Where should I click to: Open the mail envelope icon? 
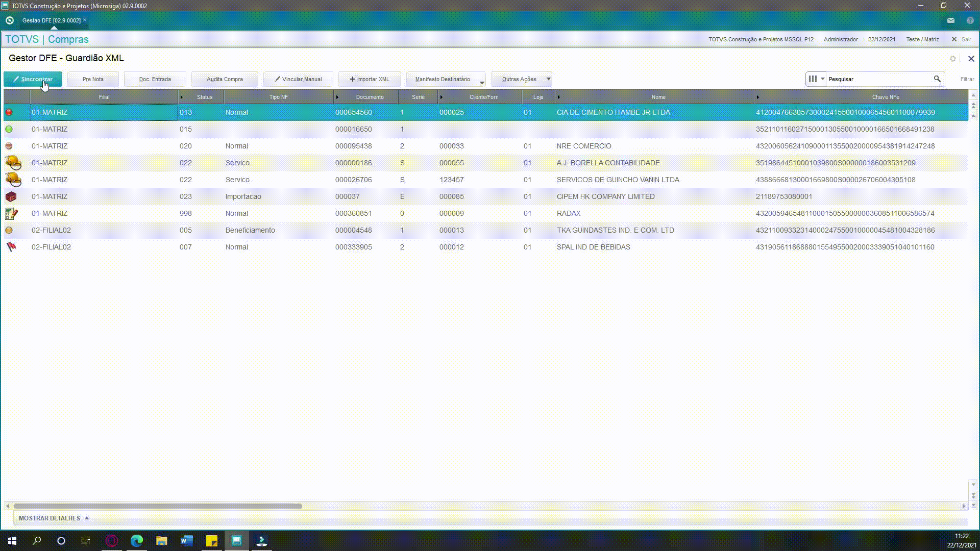[950, 20]
